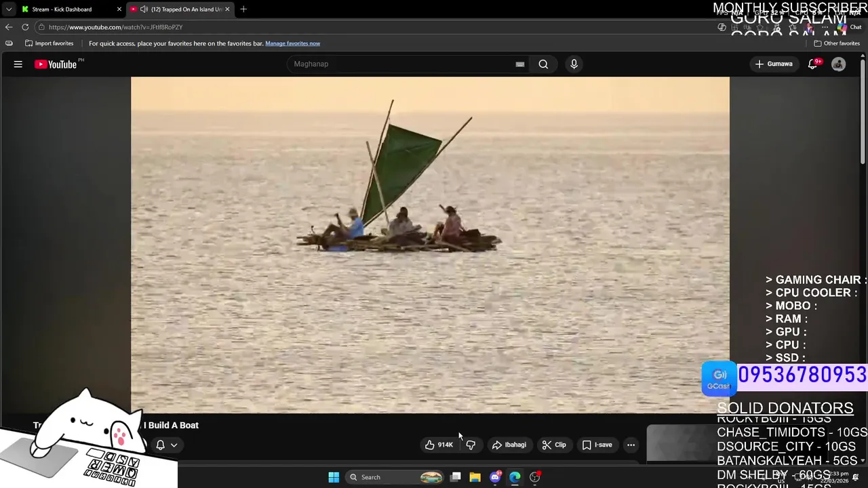This screenshot has height=488, width=868.
Task: Go back with the browser back arrow
Action: click(9, 27)
